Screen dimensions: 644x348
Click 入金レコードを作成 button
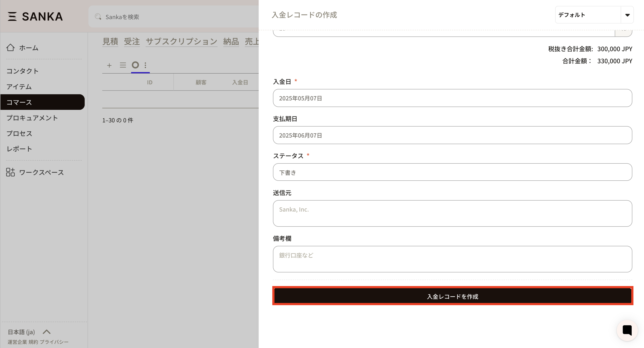pos(452,296)
